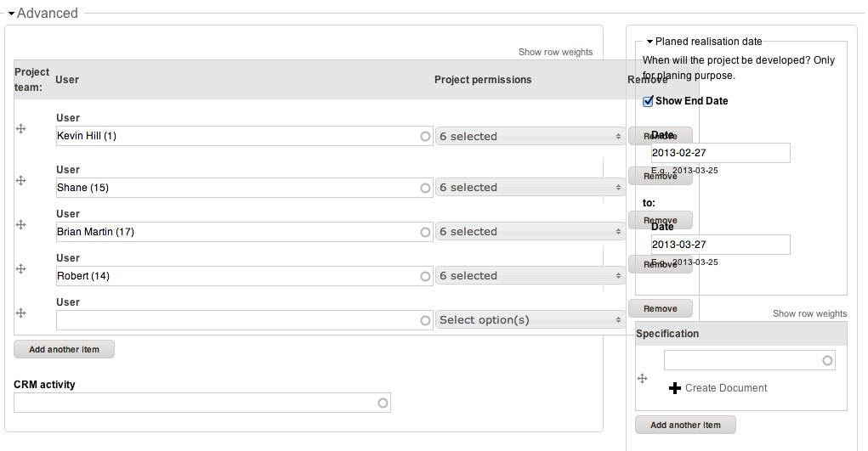The height and width of the screenshot is (451, 868).
Task: Open permissions dropdown for Robert
Action: (530, 276)
